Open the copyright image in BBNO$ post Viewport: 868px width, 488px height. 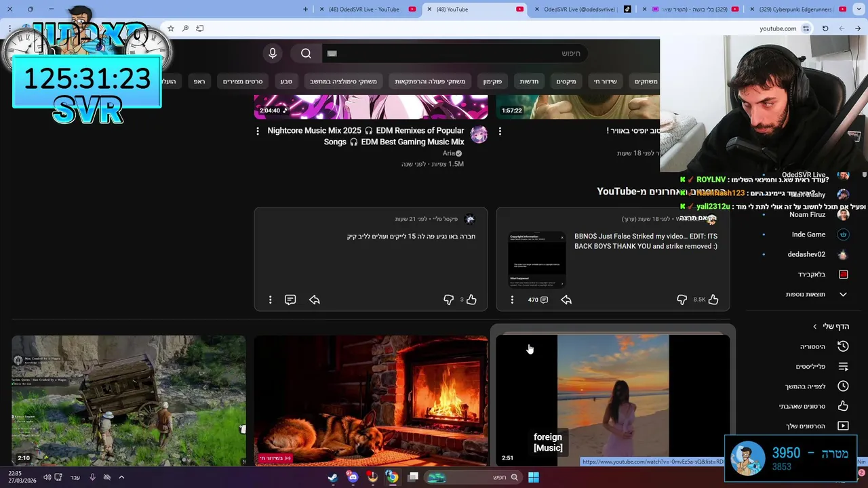point(536,260)
